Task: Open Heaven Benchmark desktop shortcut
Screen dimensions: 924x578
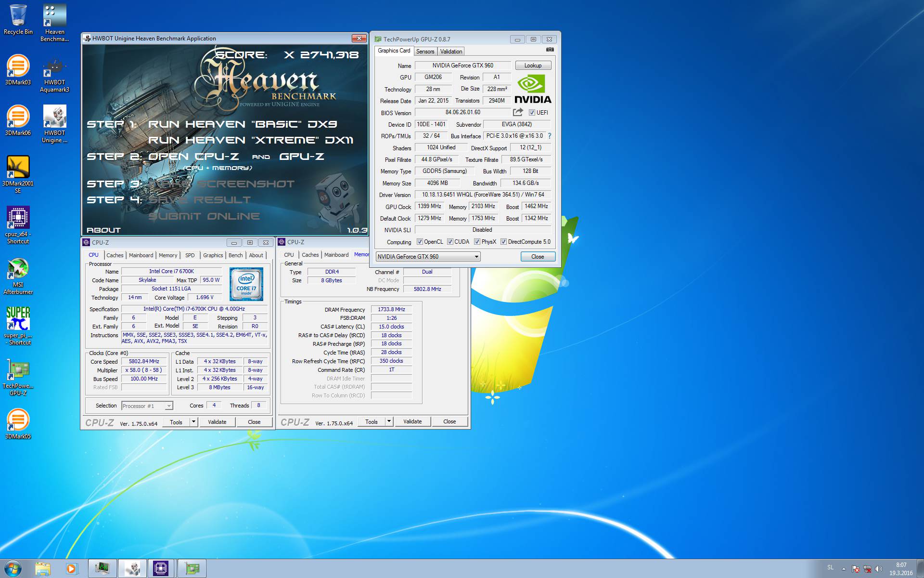Action: (x=54, y=23)
